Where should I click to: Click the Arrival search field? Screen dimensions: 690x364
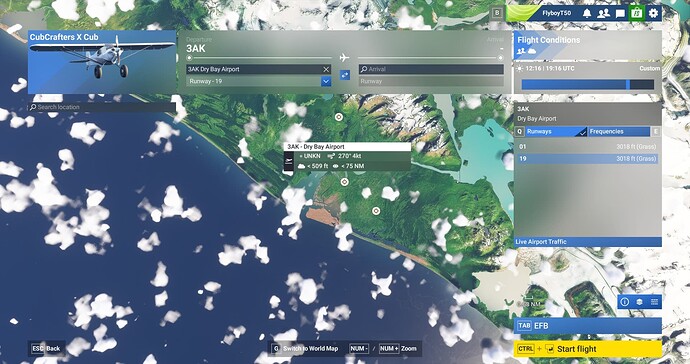pos(431,69)
